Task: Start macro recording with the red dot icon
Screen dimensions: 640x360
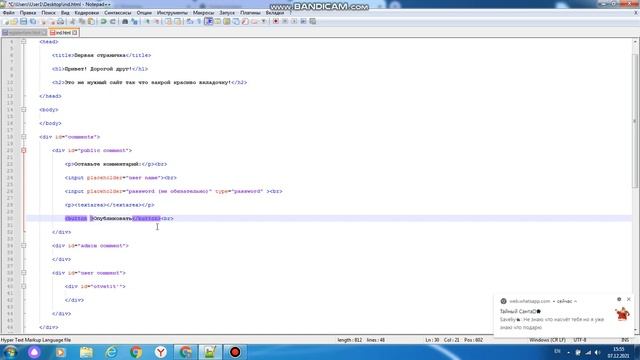Action: click(x=276, y=21)
